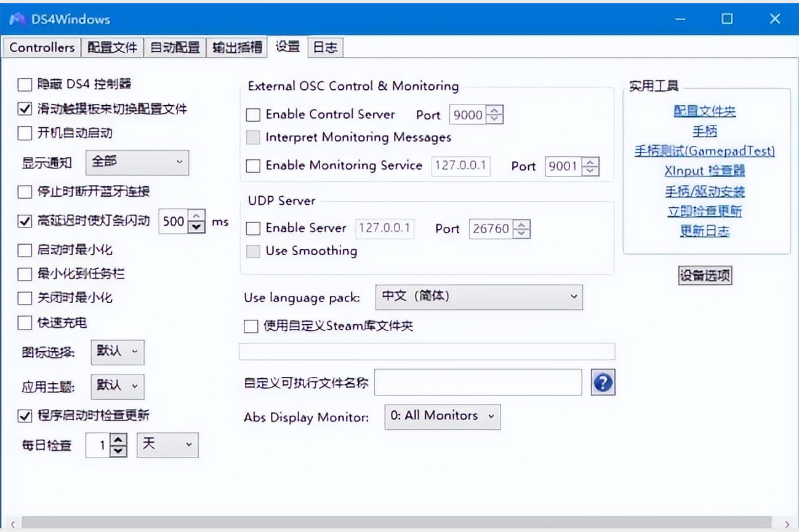
Task: Open the XInput 检查器 link
Action: coord(705,171)
